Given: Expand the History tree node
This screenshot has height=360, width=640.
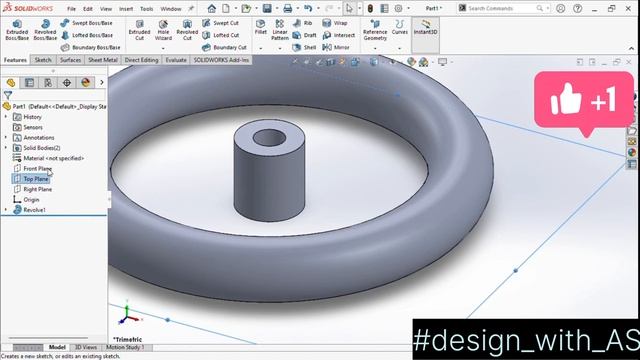Looking at the screenshot, I should 6,117.
